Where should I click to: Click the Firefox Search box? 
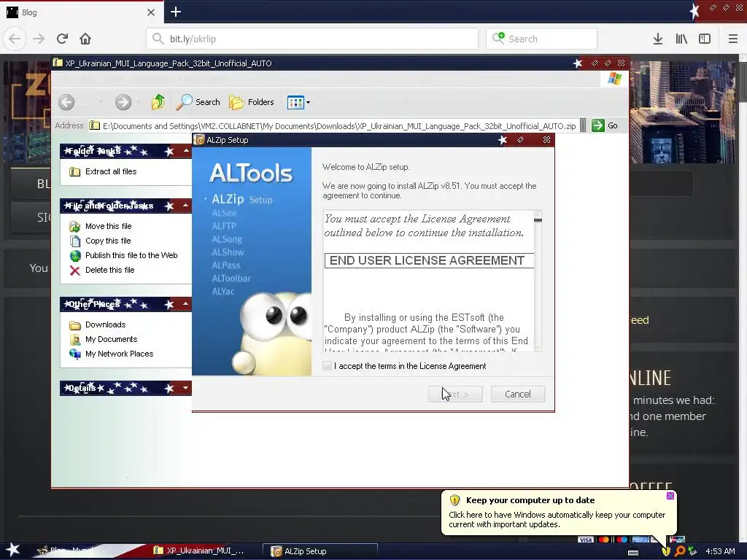click(542, 39)
